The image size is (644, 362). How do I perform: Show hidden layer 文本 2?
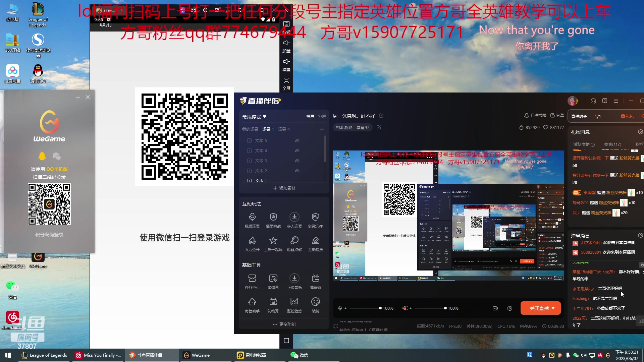pyautogui.click(x=297, y=171)
